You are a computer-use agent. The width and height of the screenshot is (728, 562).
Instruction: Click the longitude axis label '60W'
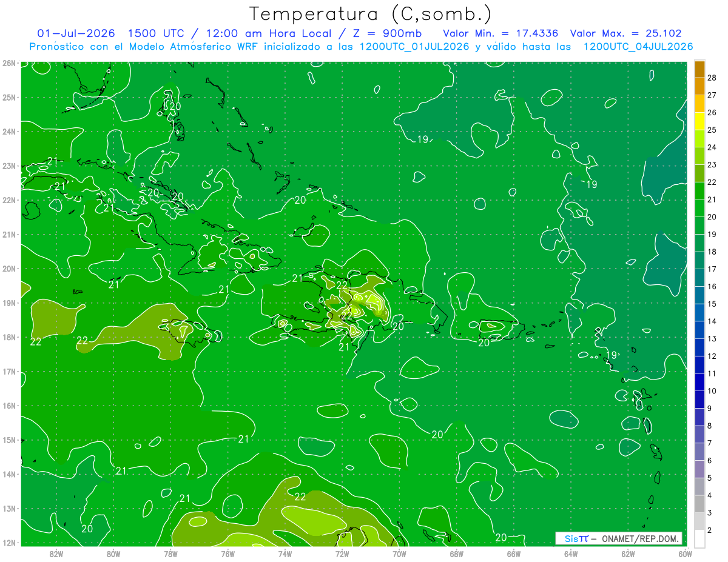pos(685,554)
